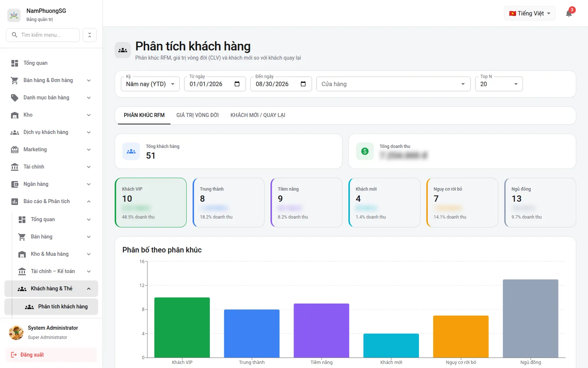Image resolution: width=588 pixels, height=368 pixels.
Task: Click the green Khách VIP chart bar
Action: (182, 327)
